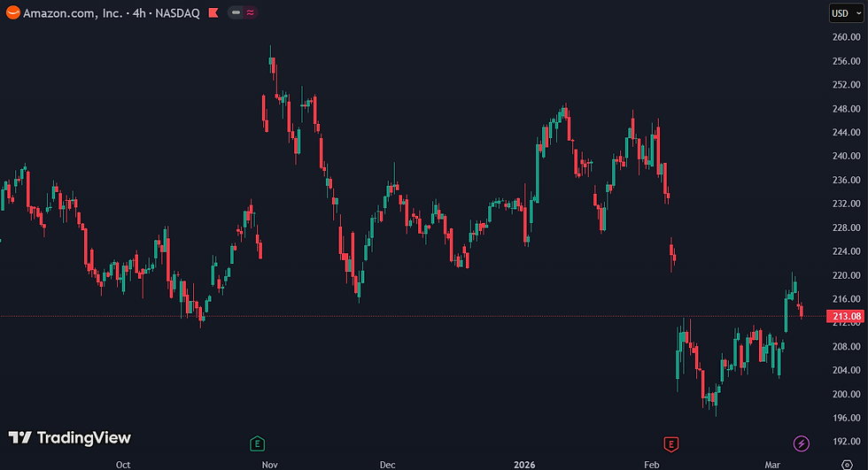Toggle the gray dash pill indicator
868x470 pixels.
(x=236, y=12)
